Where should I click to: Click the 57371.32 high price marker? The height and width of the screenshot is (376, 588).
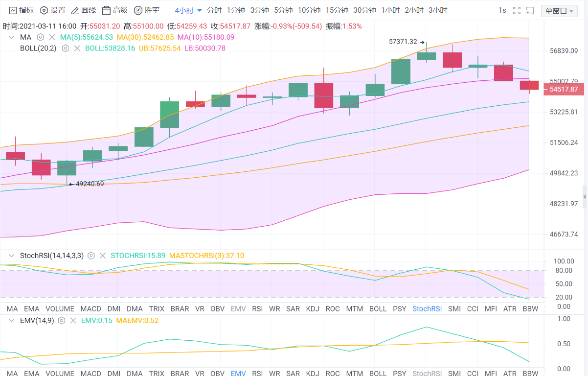403,42
